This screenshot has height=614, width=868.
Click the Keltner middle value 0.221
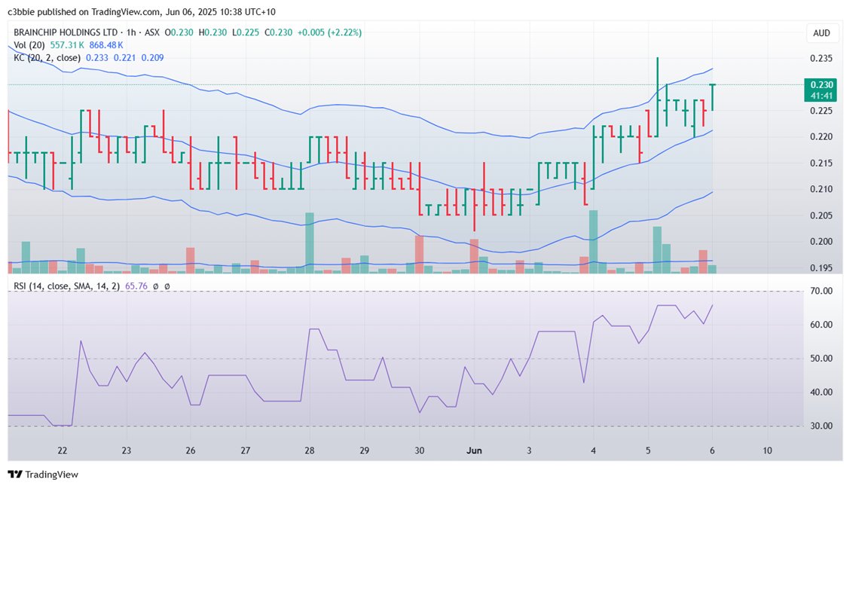tap(124, 57)
